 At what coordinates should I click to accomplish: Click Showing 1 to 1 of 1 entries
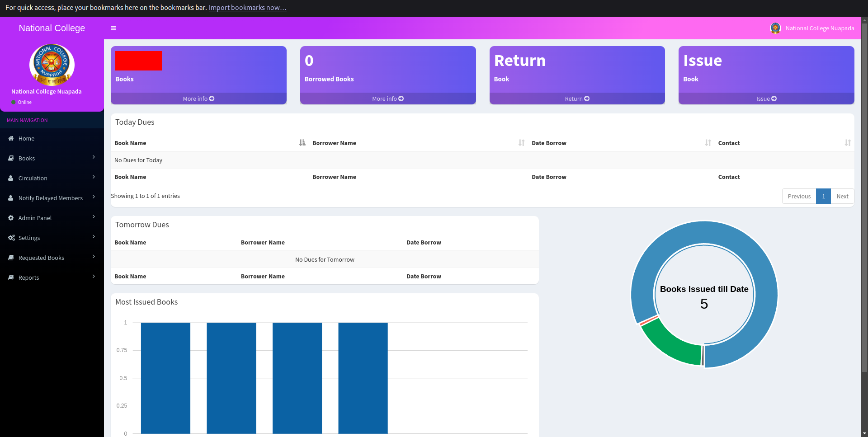pos(145,196)
